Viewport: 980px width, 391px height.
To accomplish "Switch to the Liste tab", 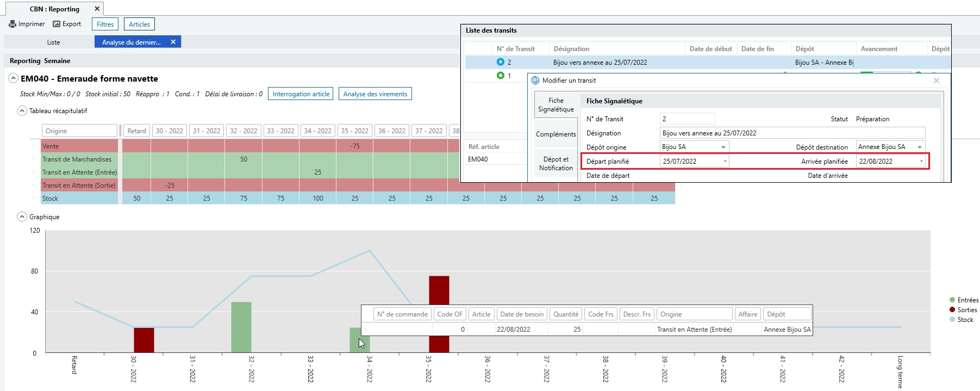I will click(x=53, y=42).
